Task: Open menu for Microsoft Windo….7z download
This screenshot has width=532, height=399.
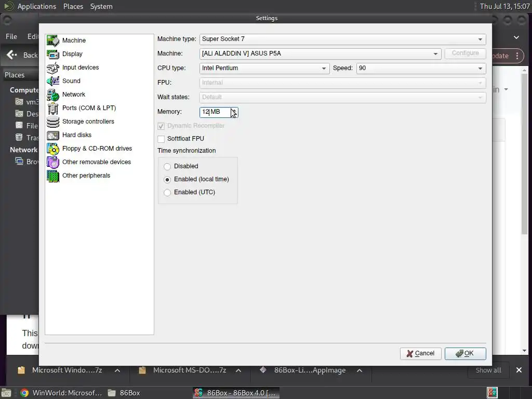Action: [117, 370]
